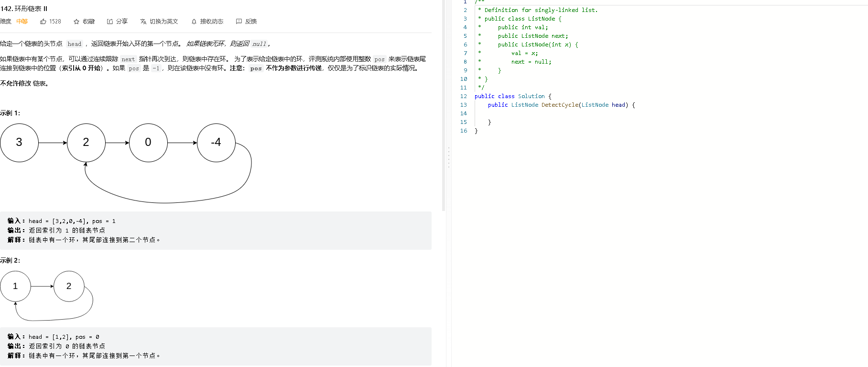Click node 3 in example 1 diagram
Screen dimensions: 868x367
(x=19, y=143)
